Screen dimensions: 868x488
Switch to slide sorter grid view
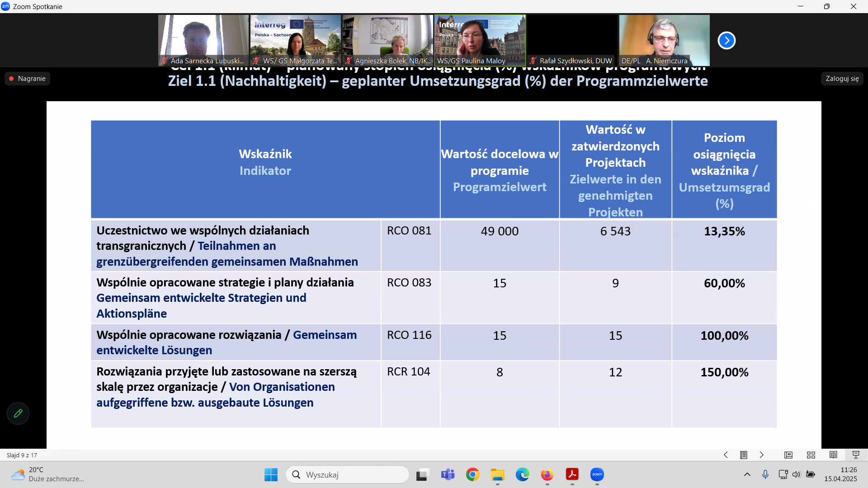click(811, 455)
